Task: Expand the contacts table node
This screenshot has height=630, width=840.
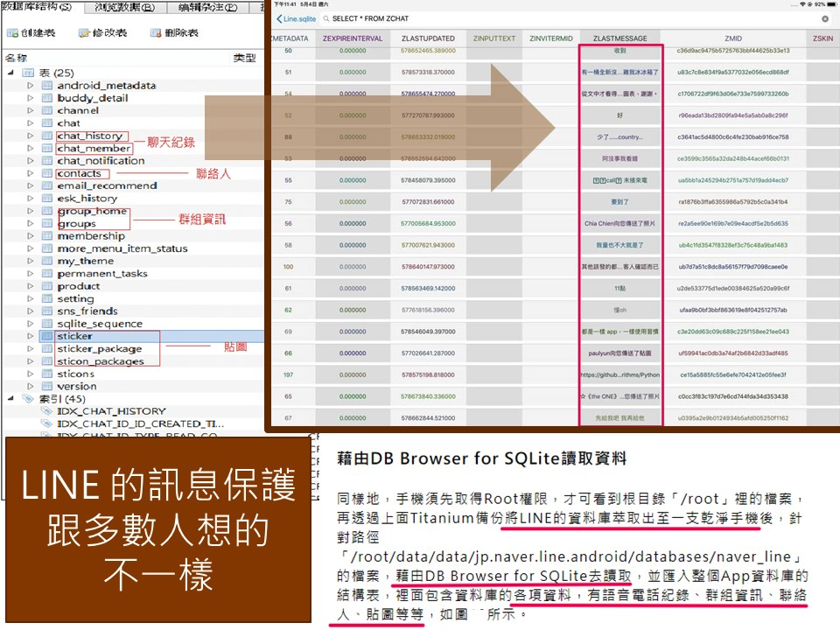Action: point(30,173)
